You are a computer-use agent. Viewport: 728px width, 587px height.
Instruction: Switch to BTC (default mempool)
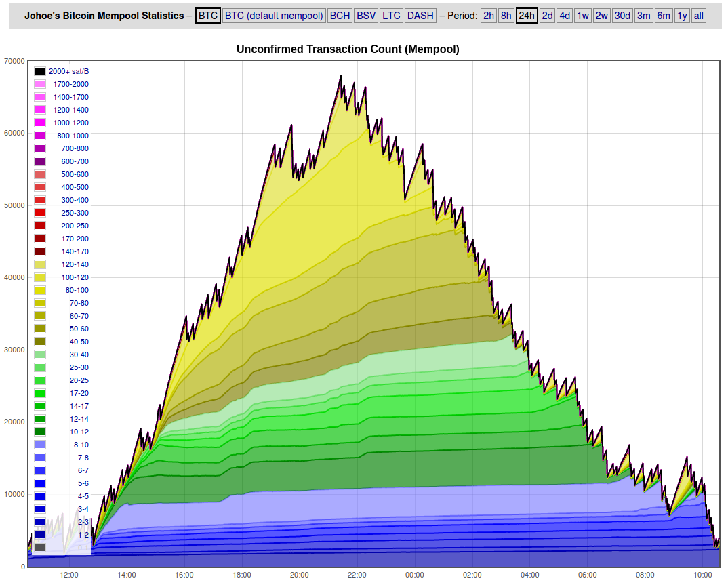[x=273, y=16]
